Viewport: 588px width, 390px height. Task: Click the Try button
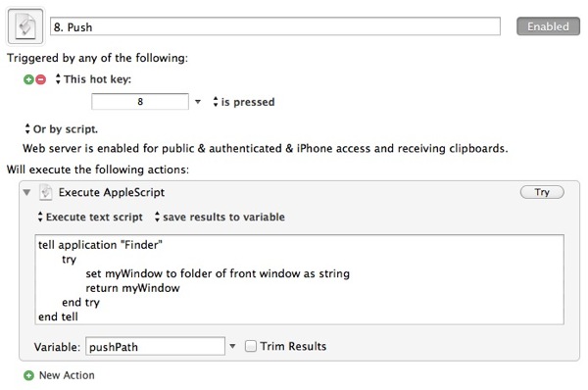coord(542,192)
